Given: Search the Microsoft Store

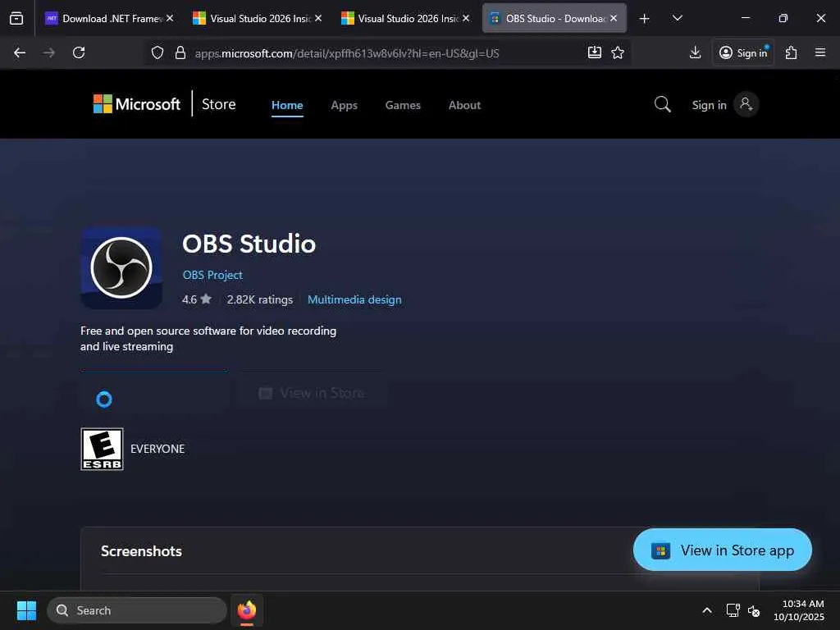Looking at the screenshot, I should [663, 104].
